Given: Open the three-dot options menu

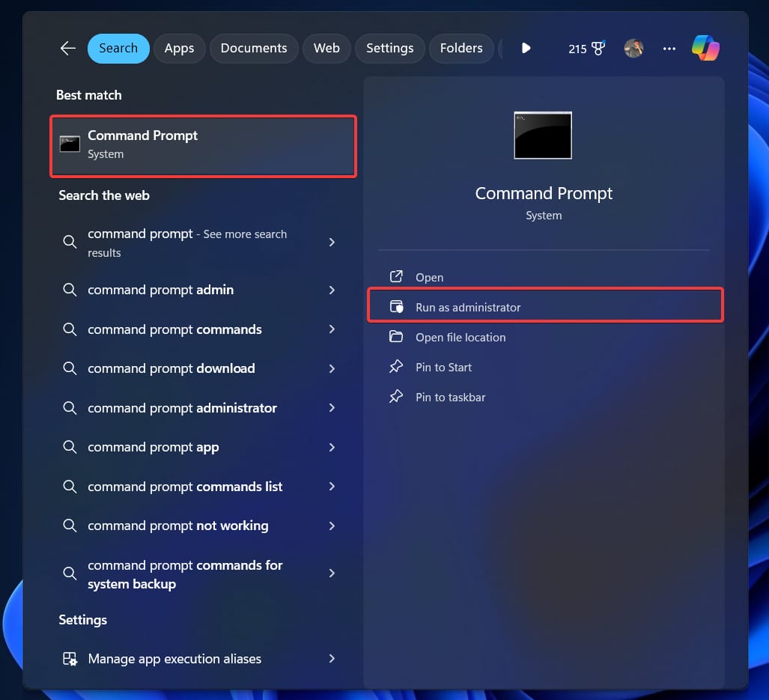Looking at the screenshot, I should coord(669,49).
